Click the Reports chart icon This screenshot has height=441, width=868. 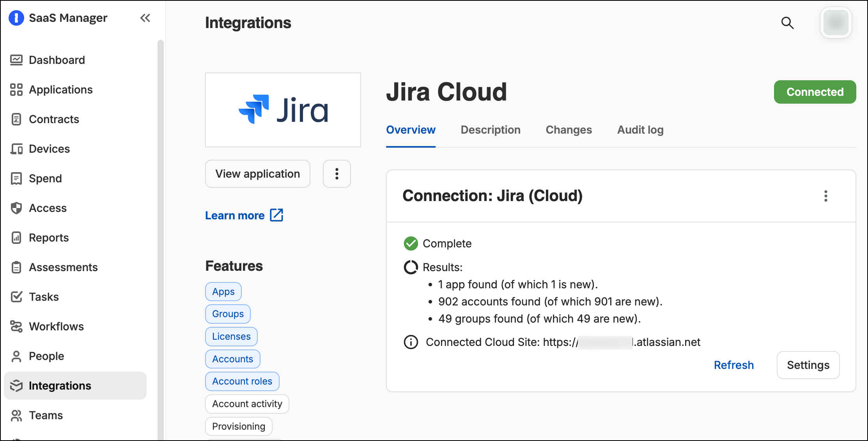[x=16, y=238]
